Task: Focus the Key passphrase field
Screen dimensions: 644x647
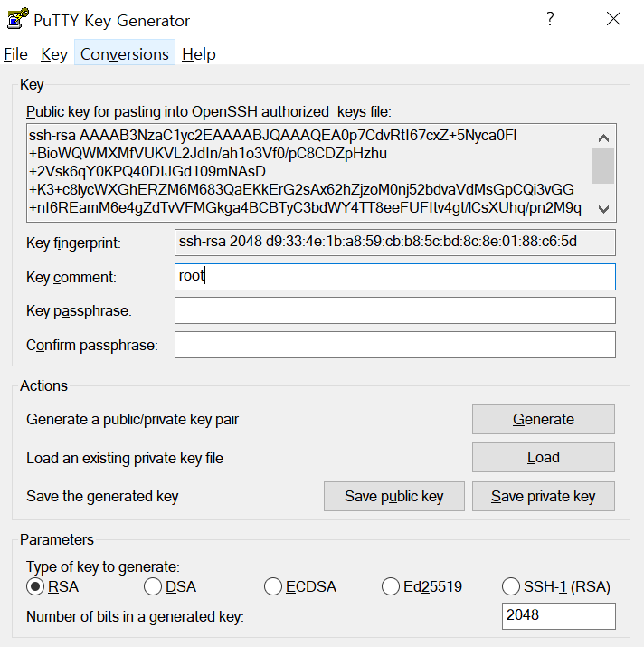Action: tap(394, 310)
